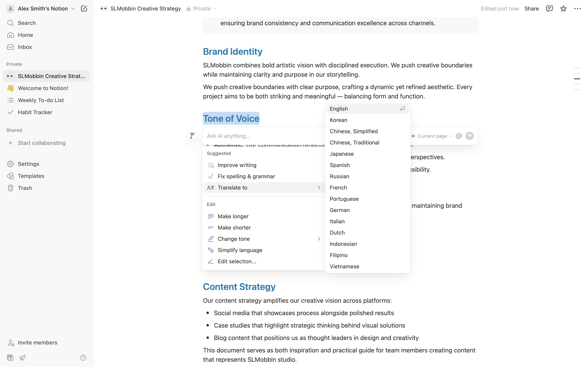This screenshot has height=367, width=588.
Task: Choose French as translation language
Action: (338, 188)
